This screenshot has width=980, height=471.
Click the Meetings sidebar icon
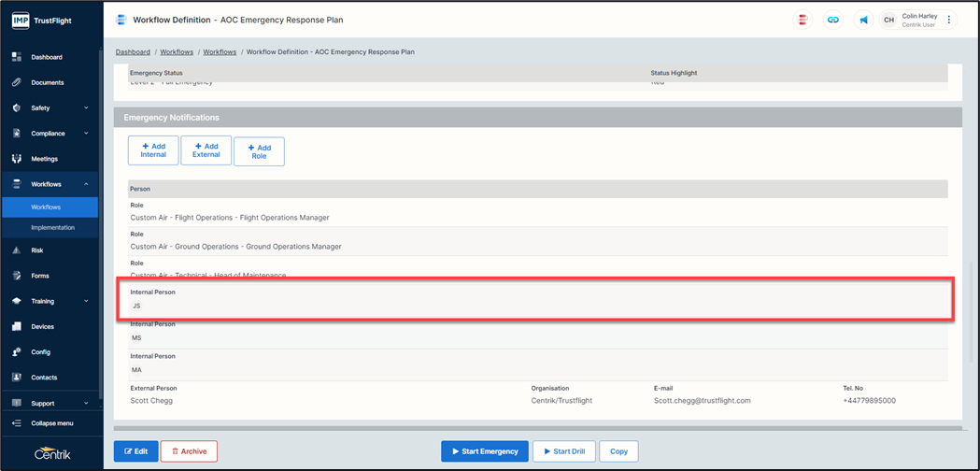pyautogui.click(x=17, y=159)
